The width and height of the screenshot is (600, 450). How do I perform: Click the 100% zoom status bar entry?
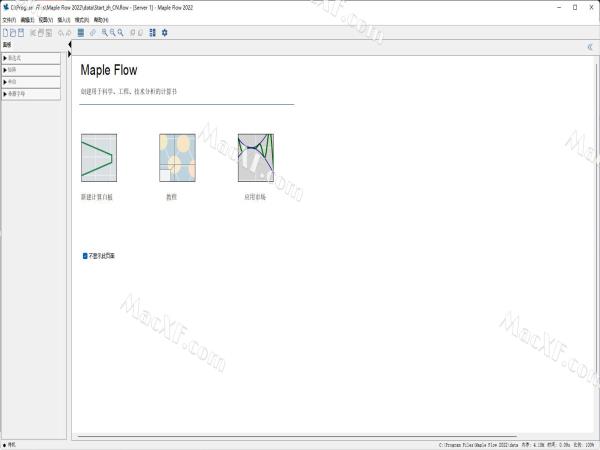pyautogui.click(x=584, y=445)
